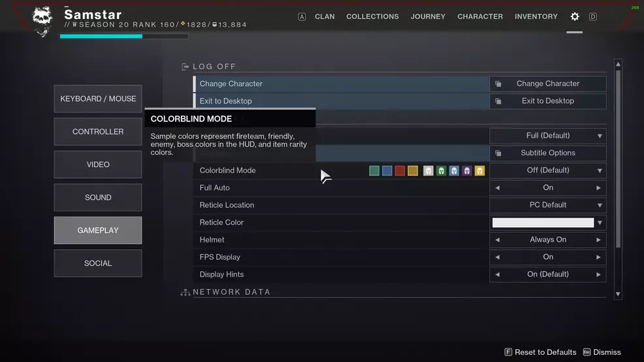Select Controller settings category
Image resolution: width=644 pixels, height=362 pixels.
click(x=98, y=132)
